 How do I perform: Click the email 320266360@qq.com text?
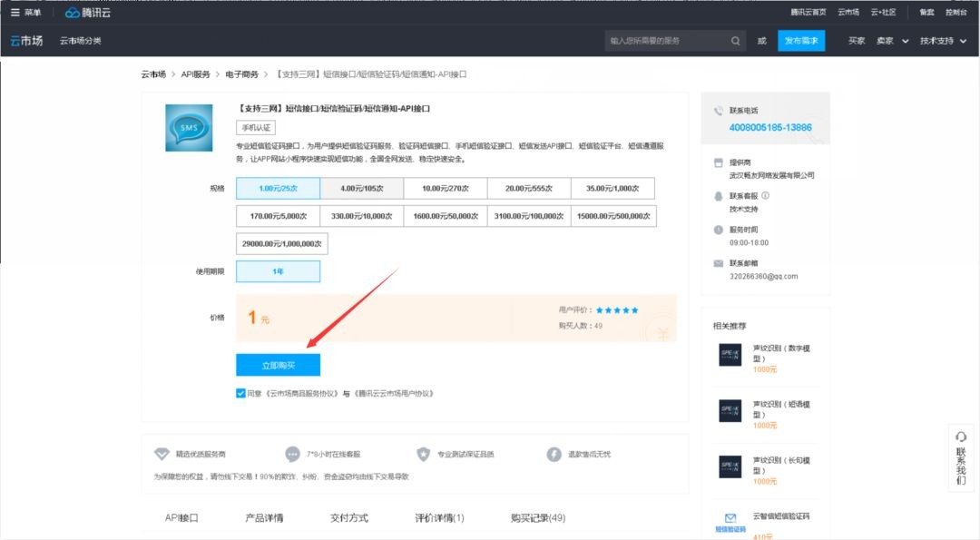[763, 276]
